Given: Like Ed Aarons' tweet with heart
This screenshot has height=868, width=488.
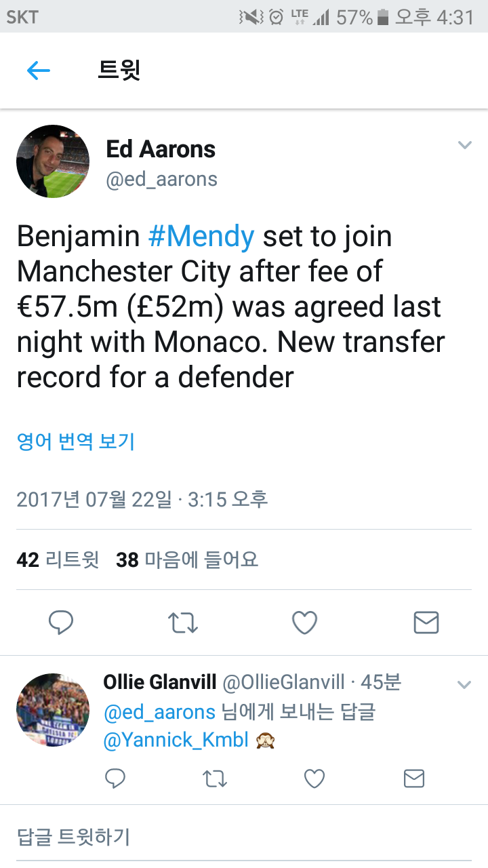Looking at the screenshot, I should [304, 622].
